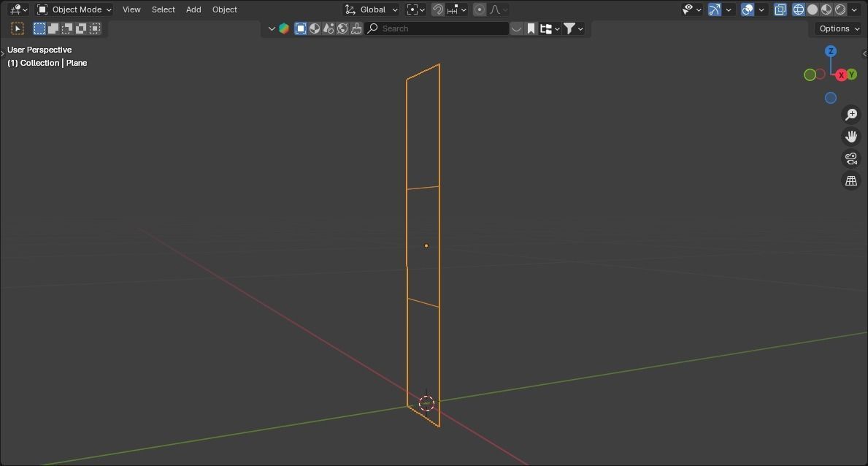
Task: Toggle viewport gizmos
Action: coord(715,9)
